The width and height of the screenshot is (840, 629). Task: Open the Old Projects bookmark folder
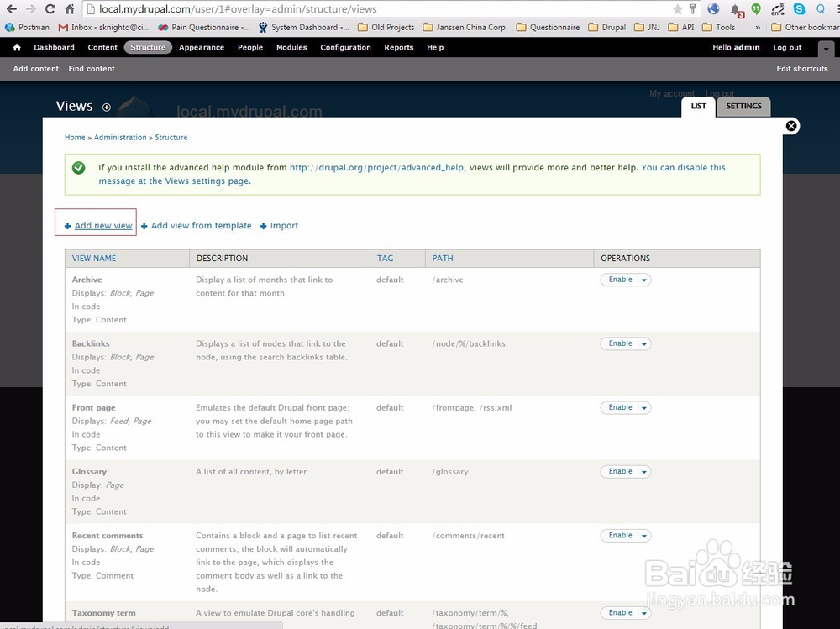386,27
